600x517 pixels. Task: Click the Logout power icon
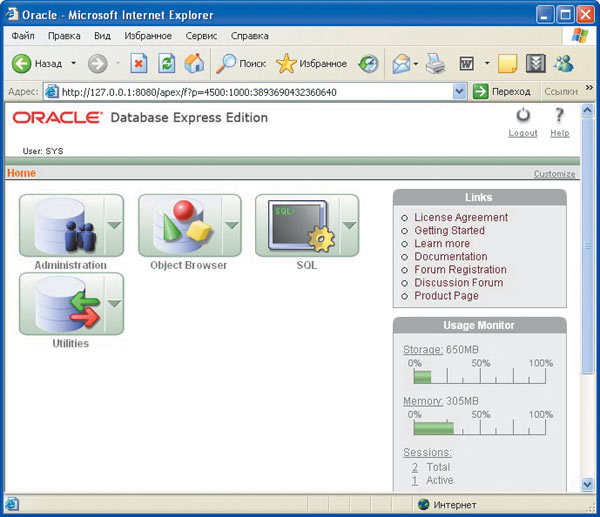click(523, 115)
